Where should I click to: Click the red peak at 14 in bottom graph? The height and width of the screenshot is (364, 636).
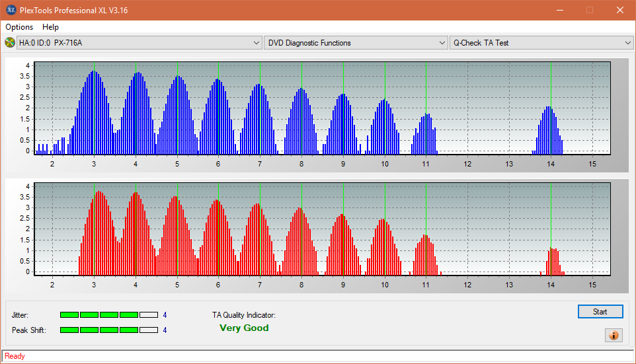pos(553,262)
